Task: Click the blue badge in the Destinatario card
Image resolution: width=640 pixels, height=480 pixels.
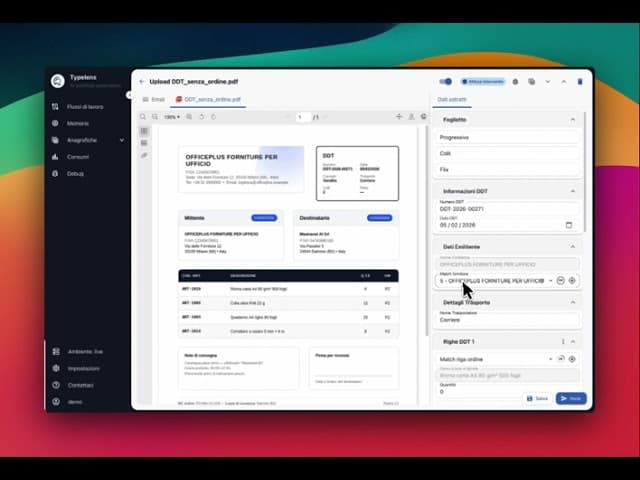Action: [x=380, y=218]
